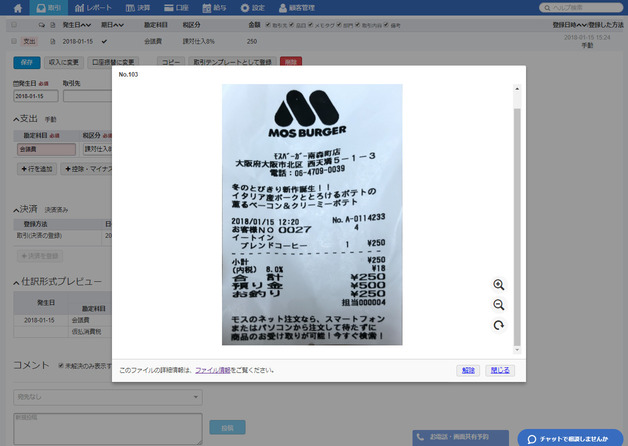Open the 設定 menu
Image resolution: width=628 pixels, height=446 pixels.
coord(252,8)
